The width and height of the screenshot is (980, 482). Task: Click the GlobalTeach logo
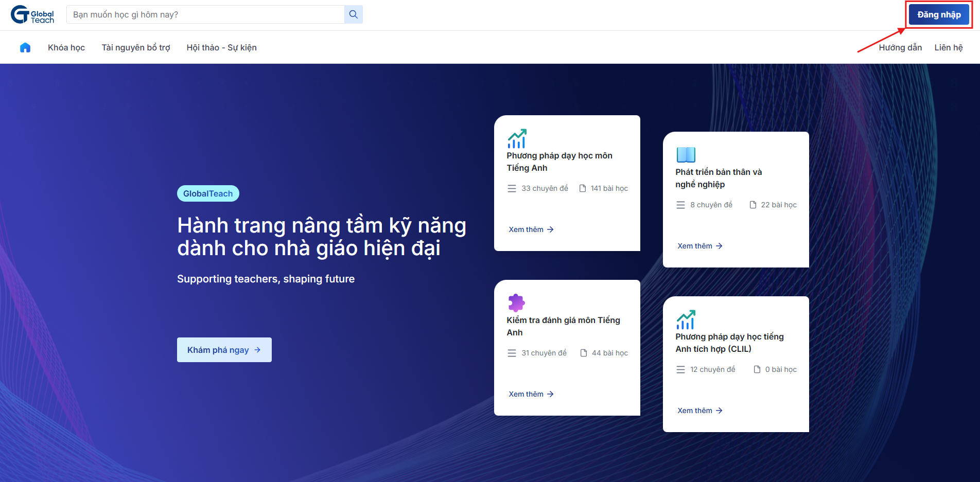pyautogui.click(x=32, y=14)
